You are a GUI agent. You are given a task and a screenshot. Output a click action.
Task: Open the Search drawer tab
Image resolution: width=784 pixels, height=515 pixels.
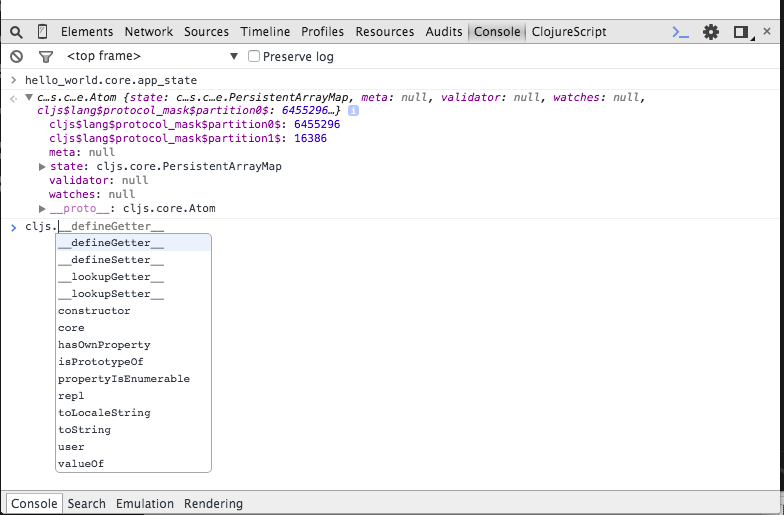86,504
